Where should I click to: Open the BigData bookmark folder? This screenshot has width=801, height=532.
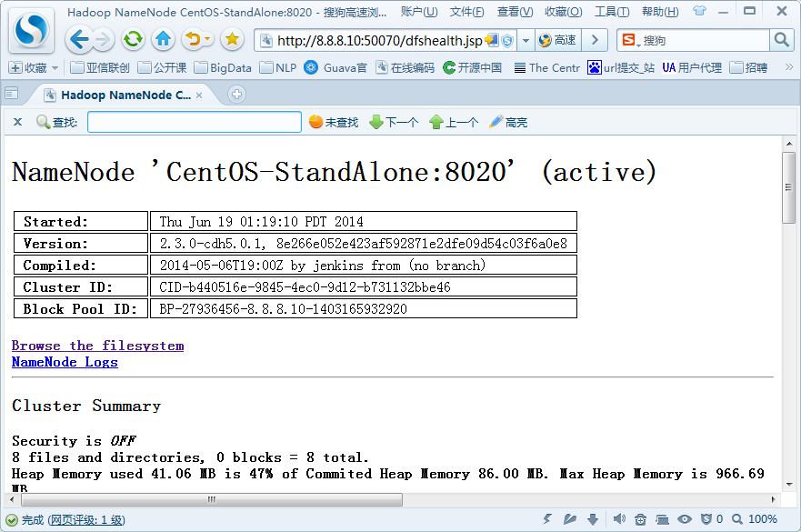(224, 67)
